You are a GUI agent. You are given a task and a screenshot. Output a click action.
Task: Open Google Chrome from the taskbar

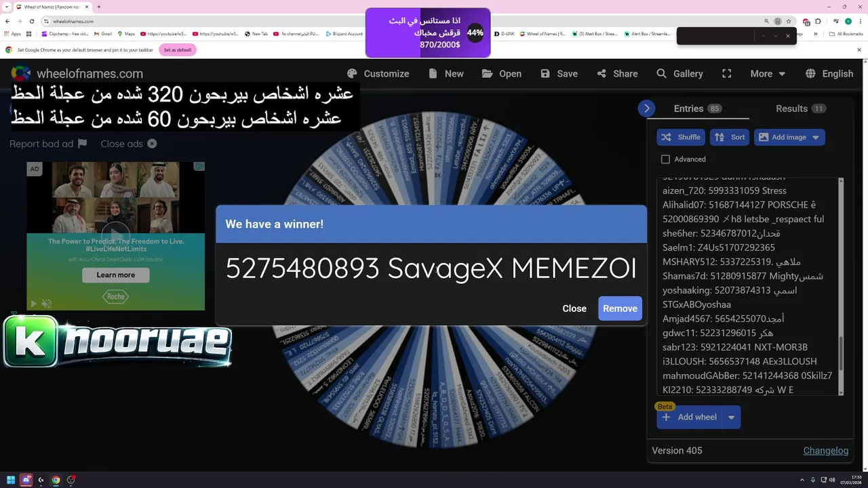(56, 480)
